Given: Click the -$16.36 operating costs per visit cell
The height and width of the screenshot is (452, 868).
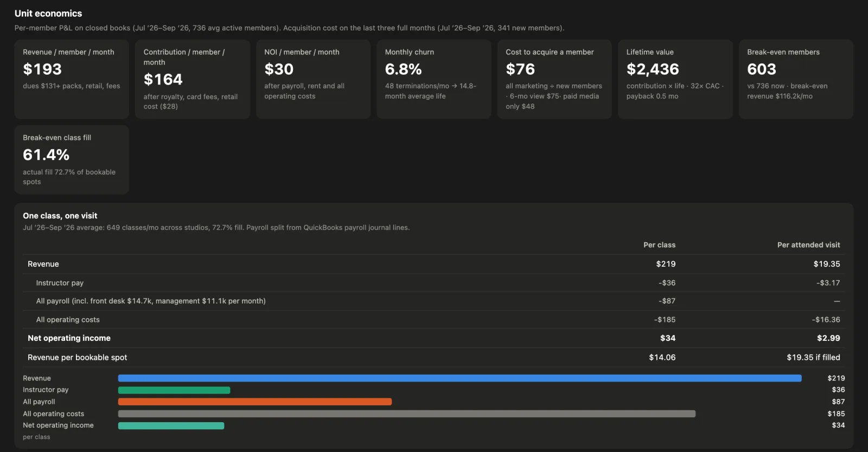Looking at the screenshot, I should tap(826, 320).
